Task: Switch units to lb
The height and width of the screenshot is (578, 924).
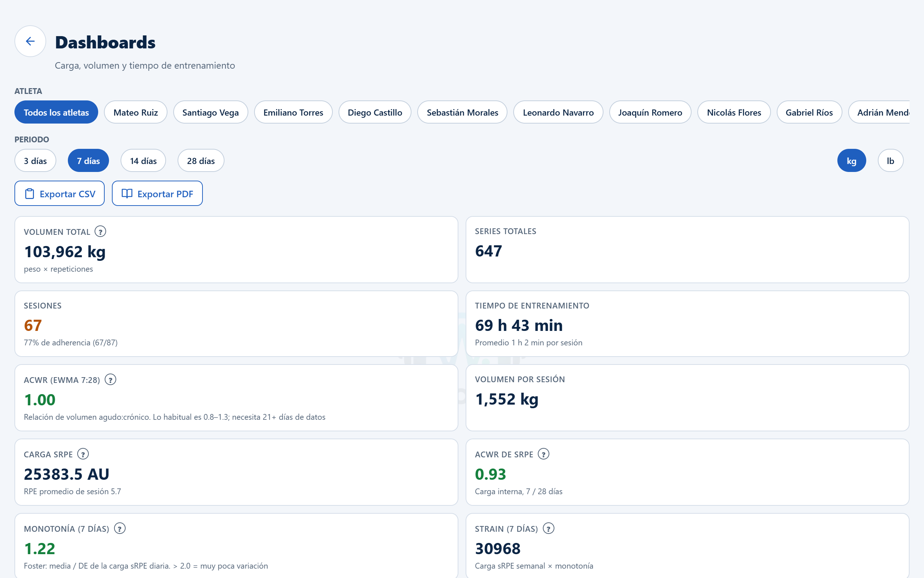Action: [x=890, y=160]
